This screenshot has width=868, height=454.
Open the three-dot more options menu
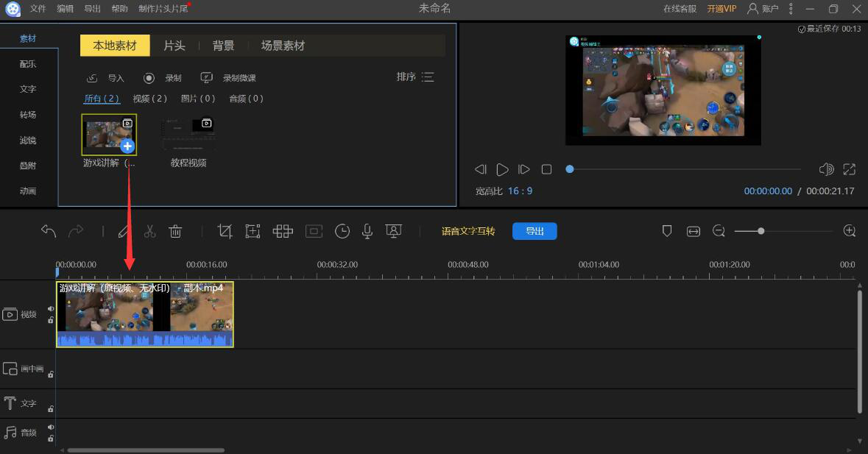[791, 9]
